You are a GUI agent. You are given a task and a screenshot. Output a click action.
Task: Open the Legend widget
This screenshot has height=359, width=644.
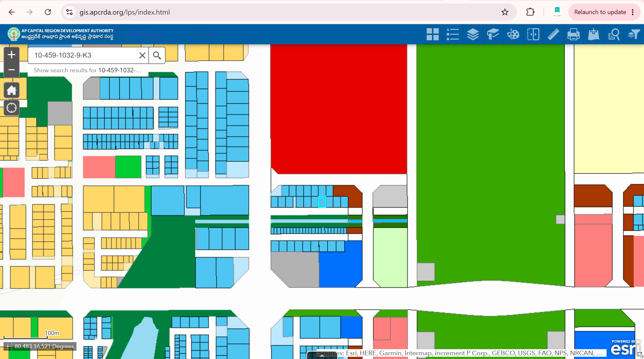[x=453, y=34]
